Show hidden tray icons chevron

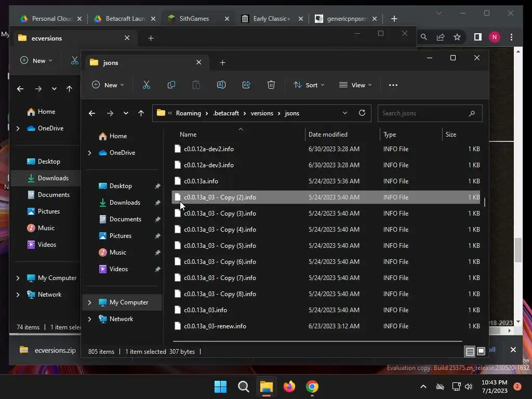click(x=423, y=387)
